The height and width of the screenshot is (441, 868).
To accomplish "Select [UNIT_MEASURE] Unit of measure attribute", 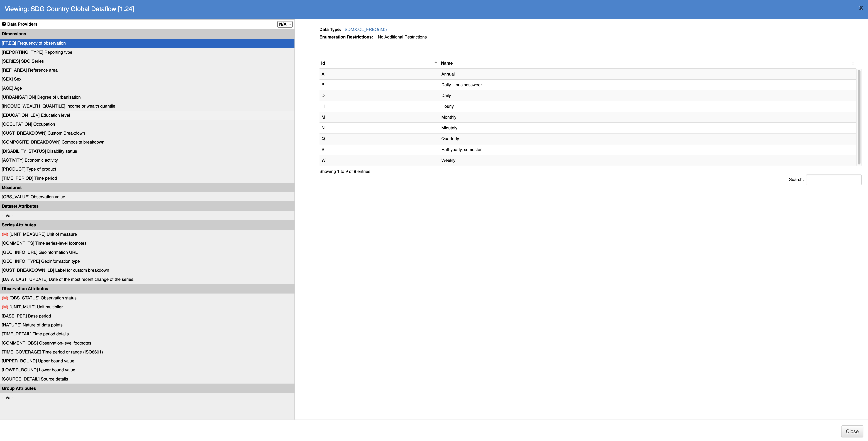I will pyautogui.click(x=147, y=234).
